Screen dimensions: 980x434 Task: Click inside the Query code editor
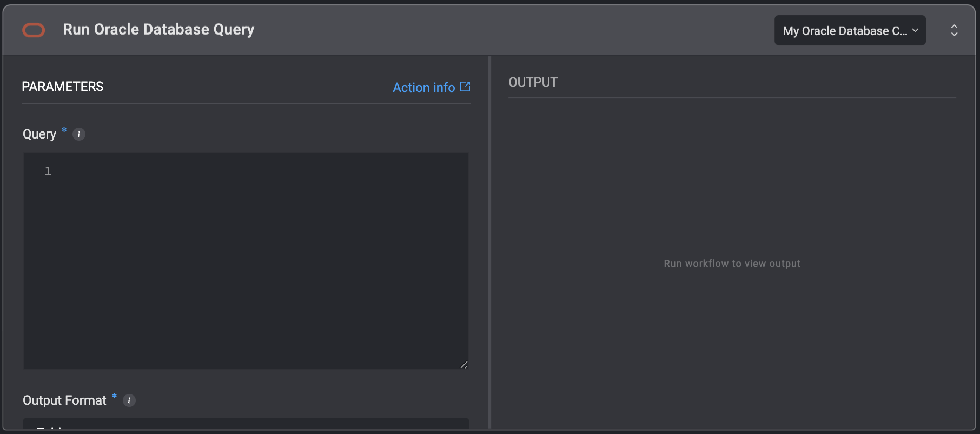(x=246, y=261)
